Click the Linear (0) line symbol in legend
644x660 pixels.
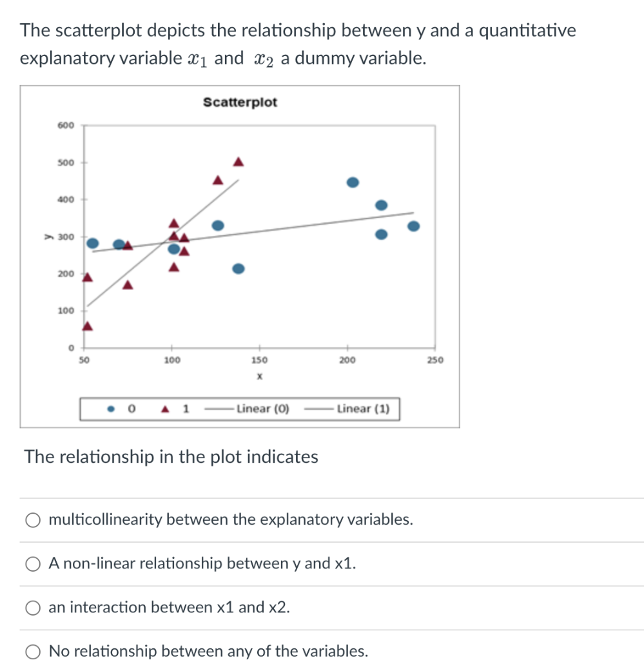(220, 407)
